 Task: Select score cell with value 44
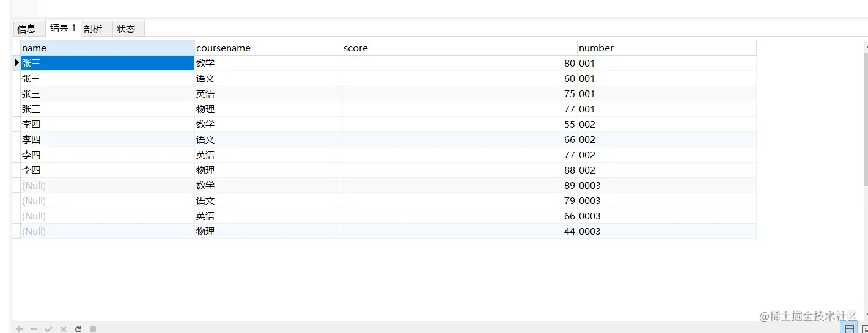coord(460,231)
